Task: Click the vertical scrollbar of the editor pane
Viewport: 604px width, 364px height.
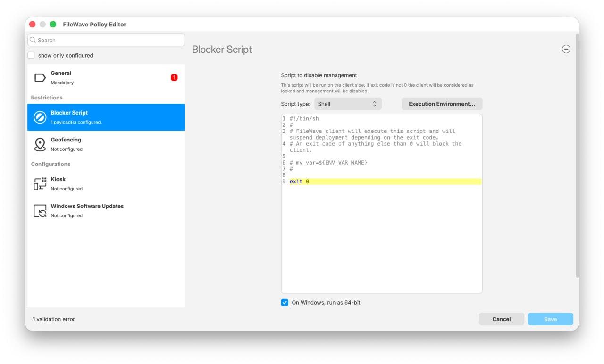Action: pos(577,156)
